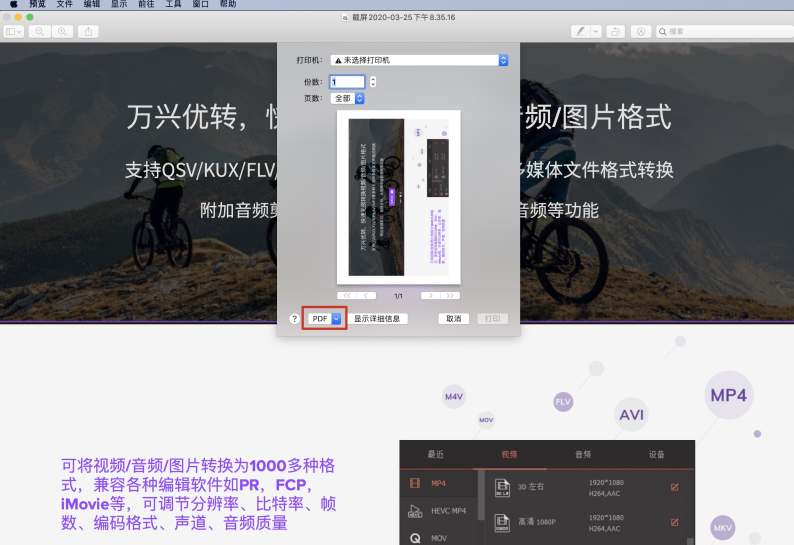Open the PDF dropdown menu
The height and width of the screenshot is (545, 794).
point(325,319)
